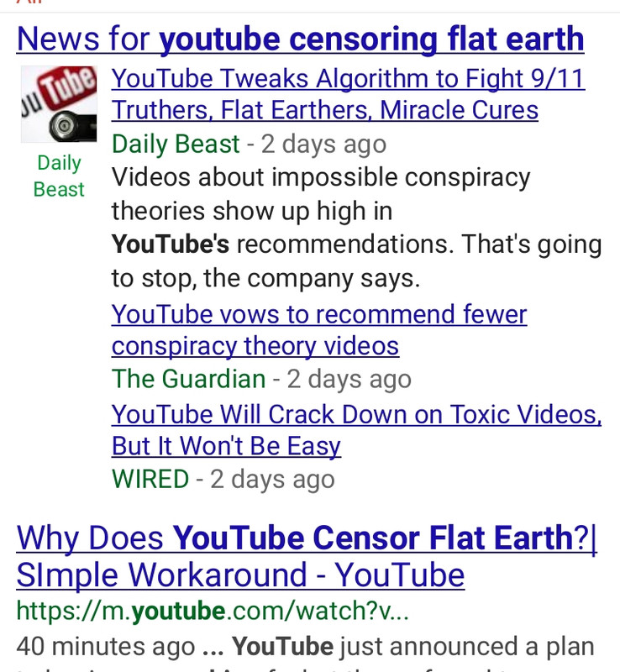
Task: Click the "SImple Workaround - YouTube" title line
Action: 240,575
